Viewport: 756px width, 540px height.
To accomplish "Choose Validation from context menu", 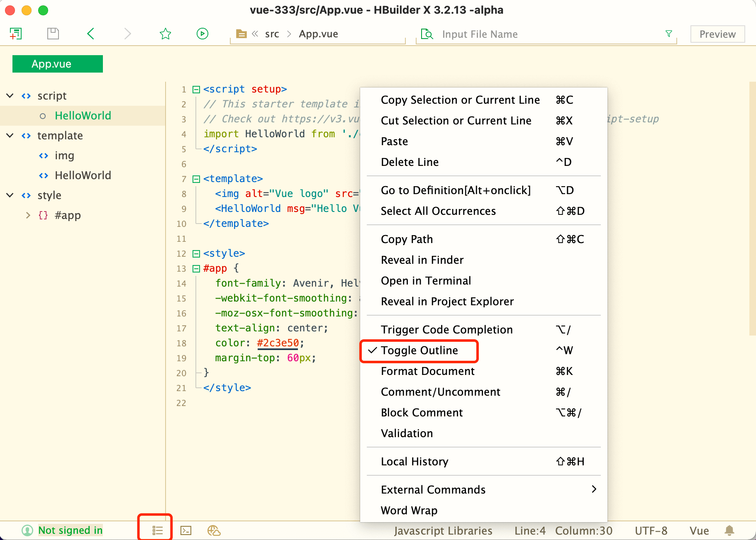I will tap(484, 433).
